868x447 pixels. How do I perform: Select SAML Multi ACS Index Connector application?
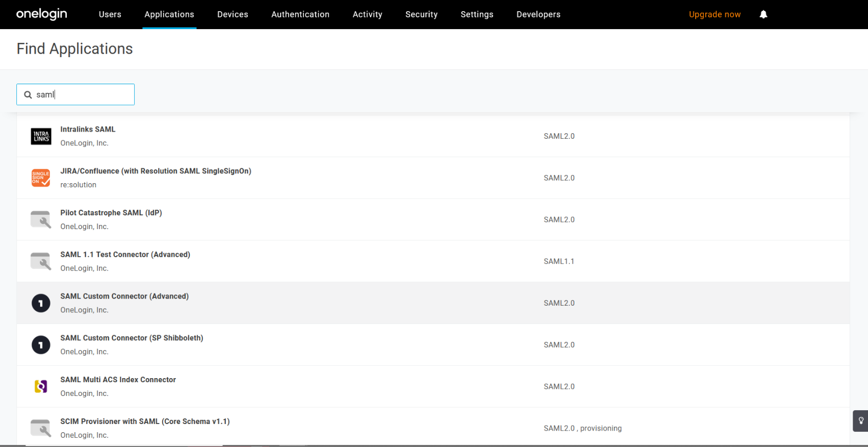(118, 380)
